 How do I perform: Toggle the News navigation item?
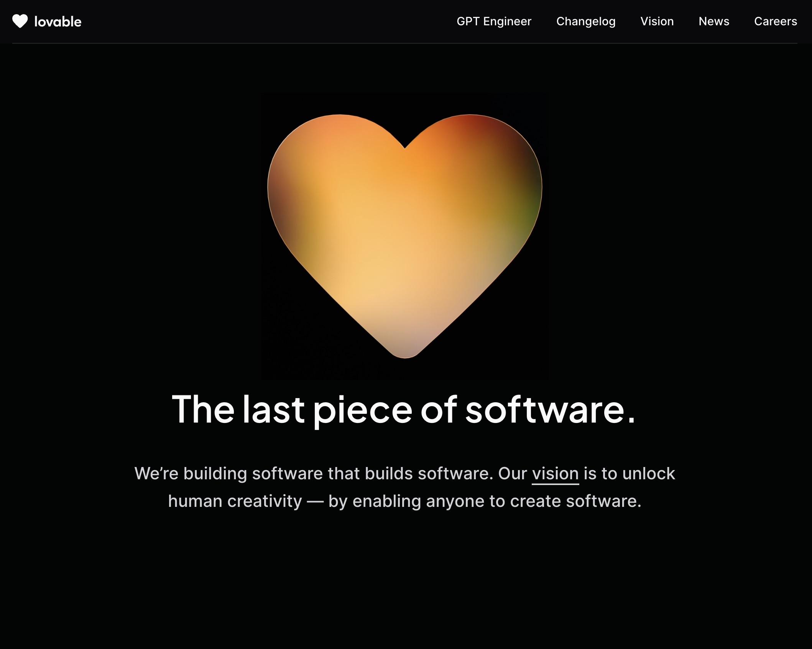(x=714, y=21)
